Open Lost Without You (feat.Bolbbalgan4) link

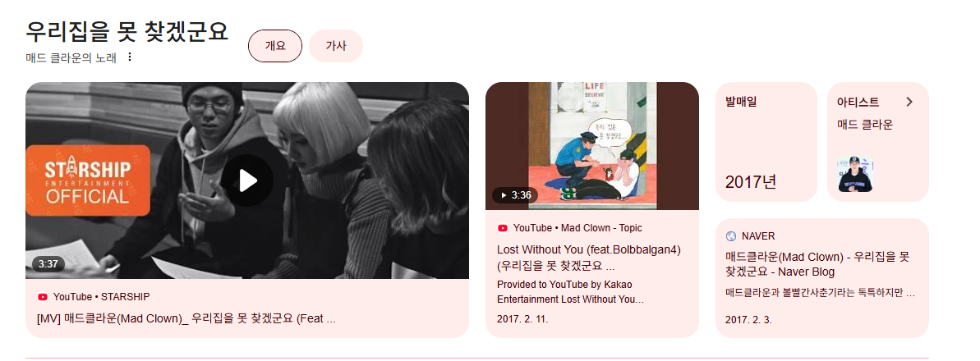589,258
